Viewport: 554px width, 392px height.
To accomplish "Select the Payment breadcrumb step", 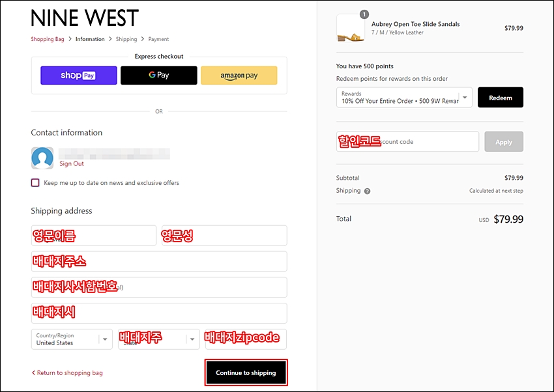I will pyautogui.click(x=158, y=39).
